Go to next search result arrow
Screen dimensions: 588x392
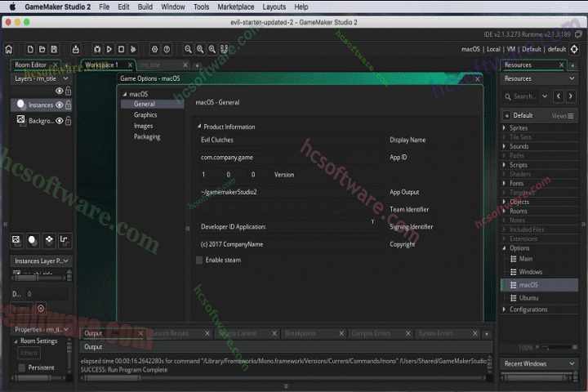pos(571,96)
